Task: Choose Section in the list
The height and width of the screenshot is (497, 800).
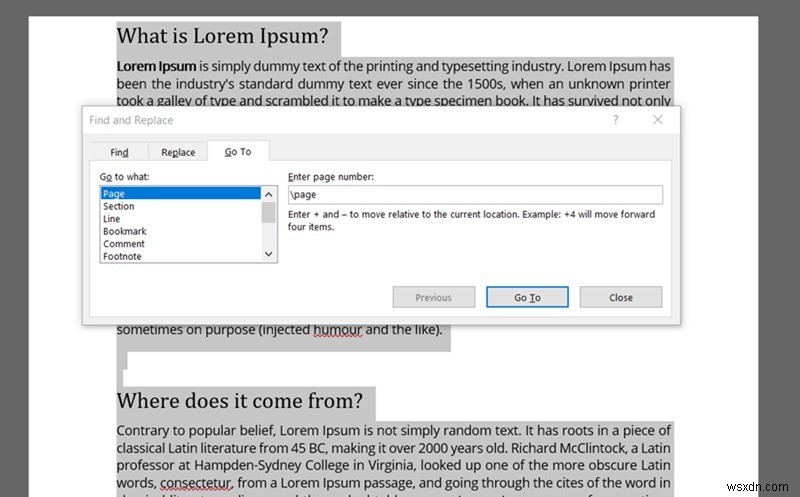Action: (x=181, y=206)
